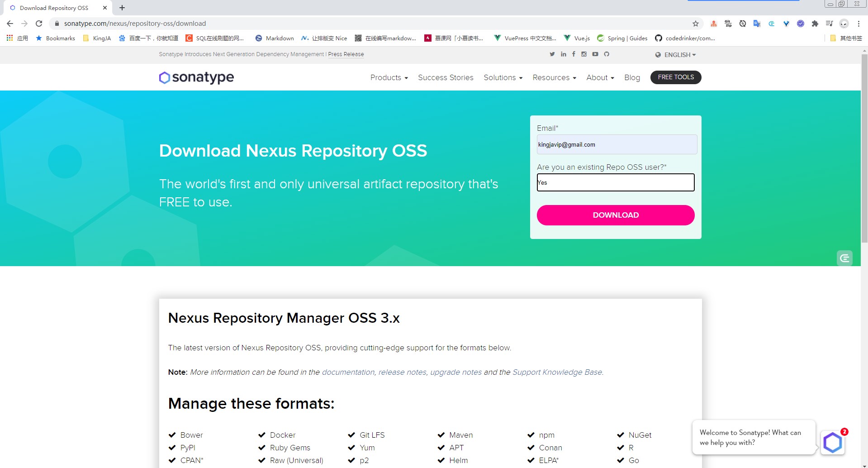
Task: Open the Apps (应用) shortcut
Action: [x=17, y=38]
